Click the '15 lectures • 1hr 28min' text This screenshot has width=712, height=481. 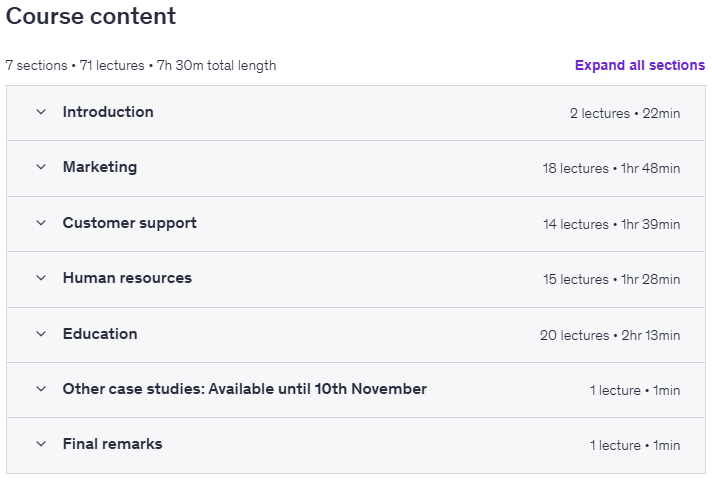pyautogui.click(x=612, y=279)
